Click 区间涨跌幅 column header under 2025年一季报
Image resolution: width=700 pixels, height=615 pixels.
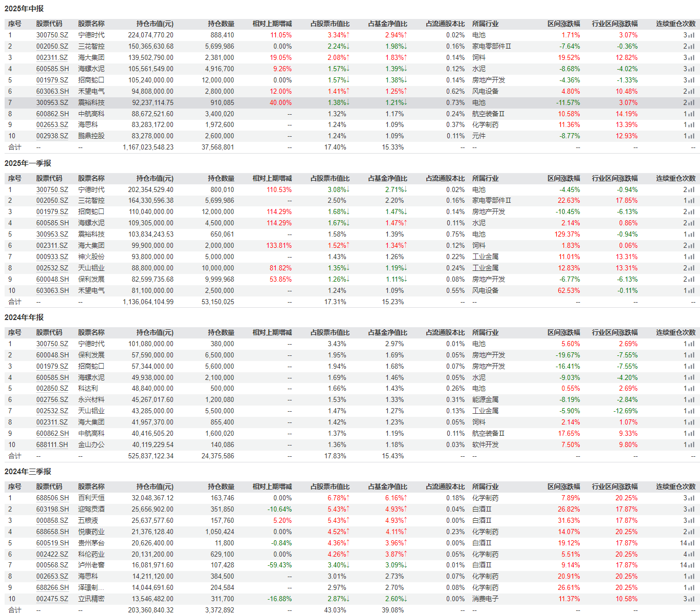coord(564,179)
